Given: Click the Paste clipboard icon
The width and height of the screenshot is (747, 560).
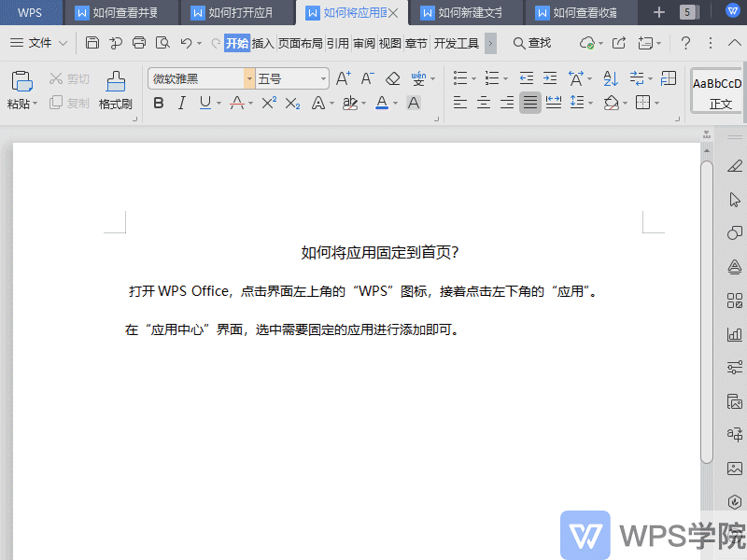Looking at the screenshot, I should point(21,81).
